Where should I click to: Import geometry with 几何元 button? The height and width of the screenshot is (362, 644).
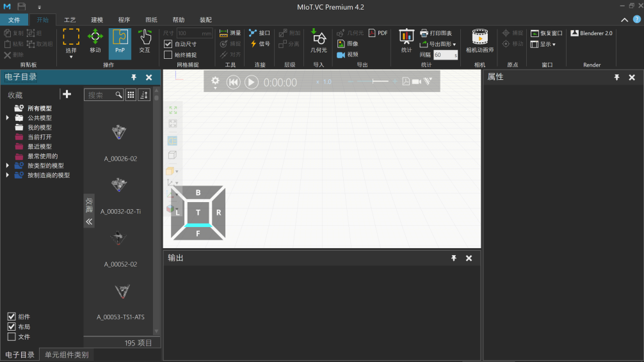[318, 42]
